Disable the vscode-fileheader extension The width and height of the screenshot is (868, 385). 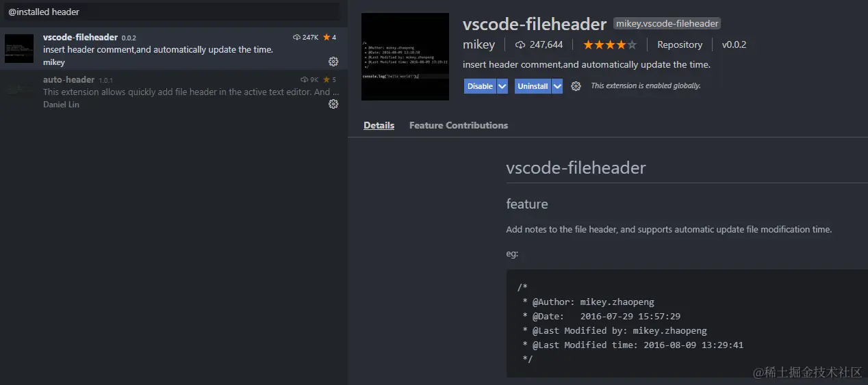pos(481,86)
